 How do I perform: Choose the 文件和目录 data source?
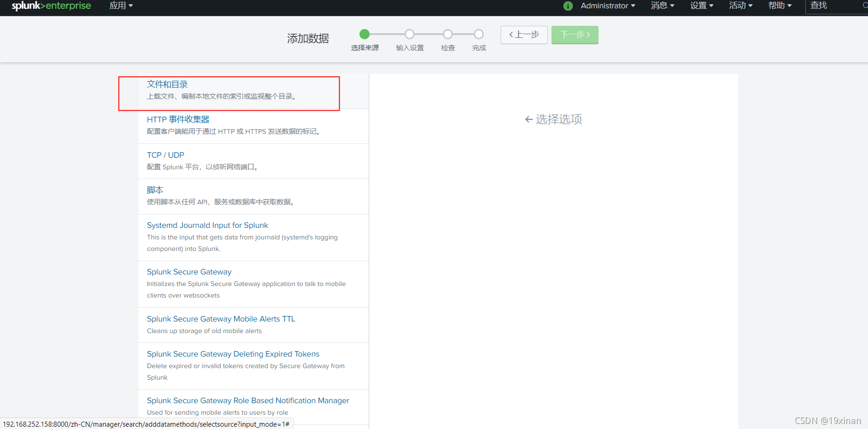[x=167, y=84]
